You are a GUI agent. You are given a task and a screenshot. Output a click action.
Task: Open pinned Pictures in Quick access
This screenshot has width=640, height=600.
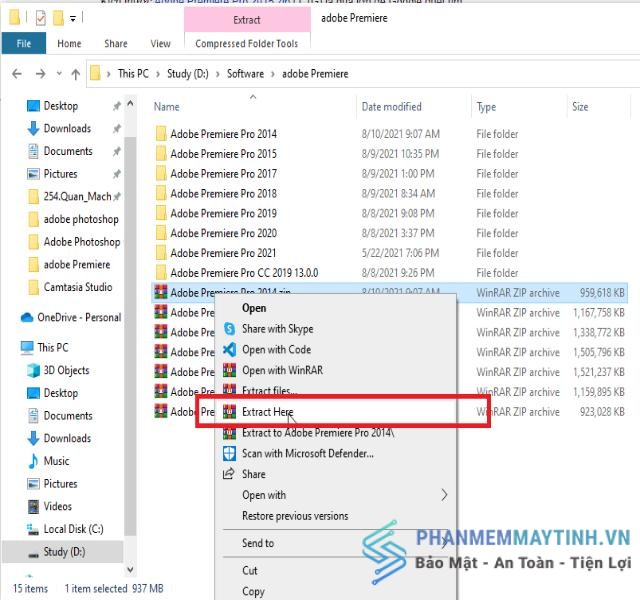click(x=60, y=174)
